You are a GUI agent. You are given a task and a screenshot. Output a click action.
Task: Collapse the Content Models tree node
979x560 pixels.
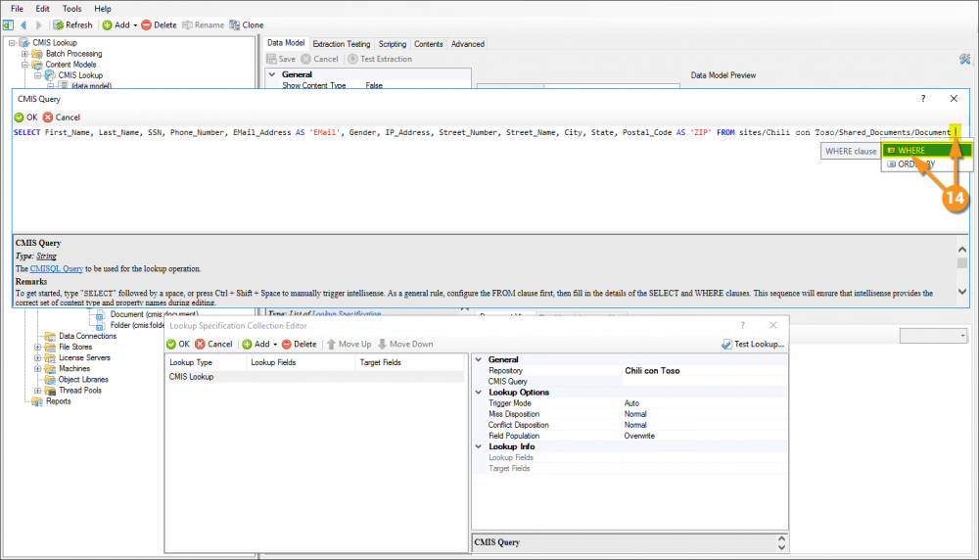25,65
